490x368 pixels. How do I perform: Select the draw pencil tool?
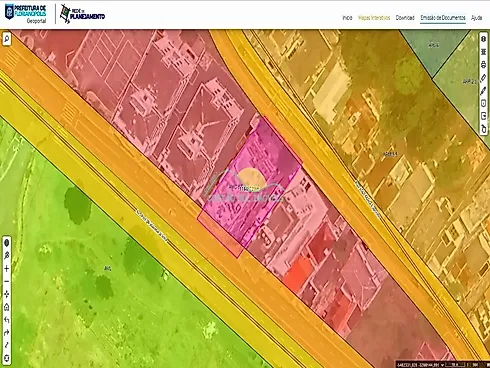tap(484, 90)
